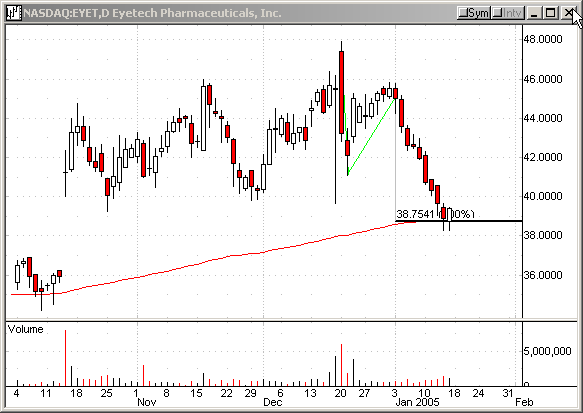Click the 42.0000 price axis label
The height and width of the screenshot is (413, 583).
coord(543,157)
